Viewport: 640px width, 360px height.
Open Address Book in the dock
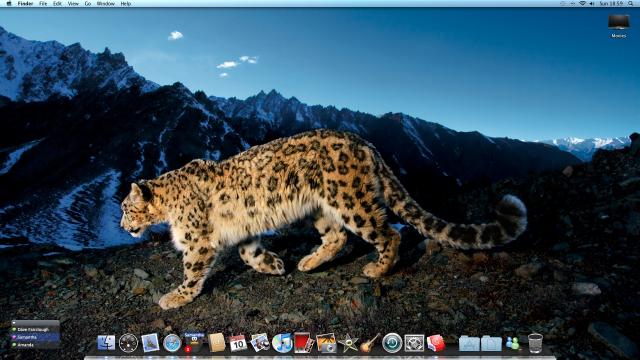pos(216,342)
